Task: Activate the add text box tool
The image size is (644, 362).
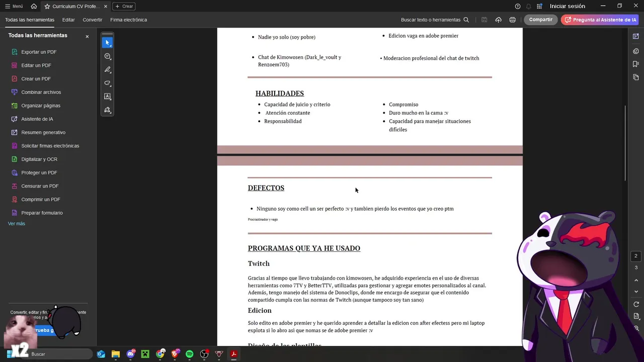Action: [107, 97]
